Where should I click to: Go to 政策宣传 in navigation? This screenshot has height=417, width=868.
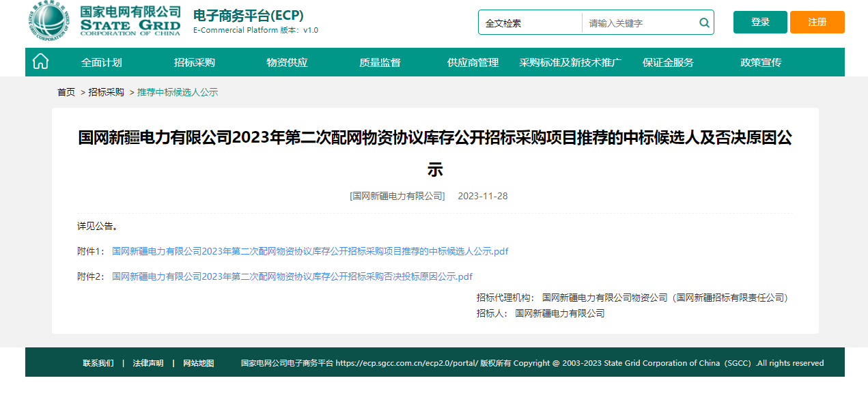[761, 62]
